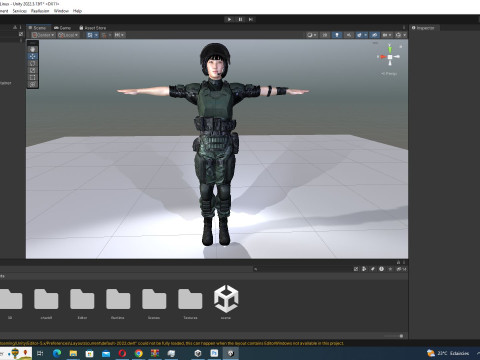480x360 pixels.
Task: Toggle hidden packages visibility count in Project panel
Action: [401, 269]
